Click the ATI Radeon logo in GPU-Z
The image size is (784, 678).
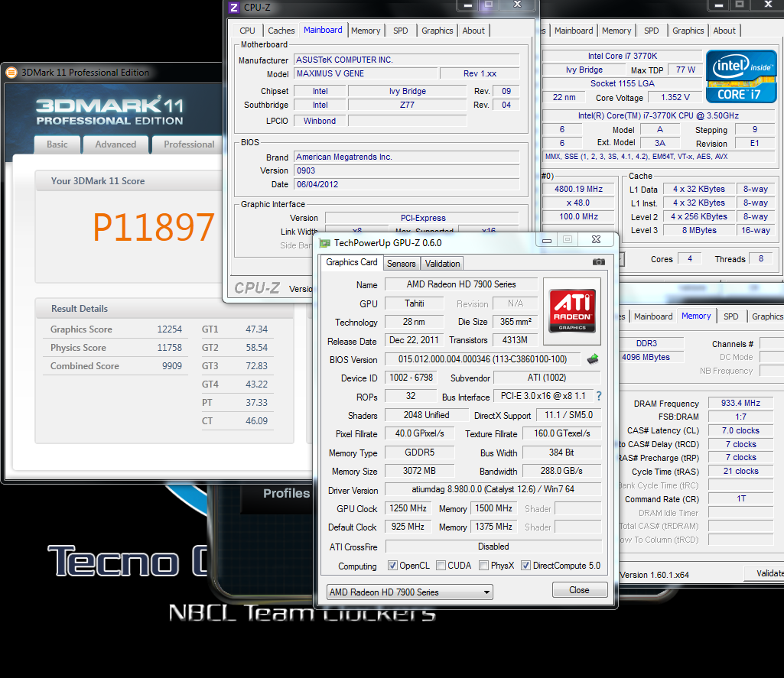tap(572, 311)
